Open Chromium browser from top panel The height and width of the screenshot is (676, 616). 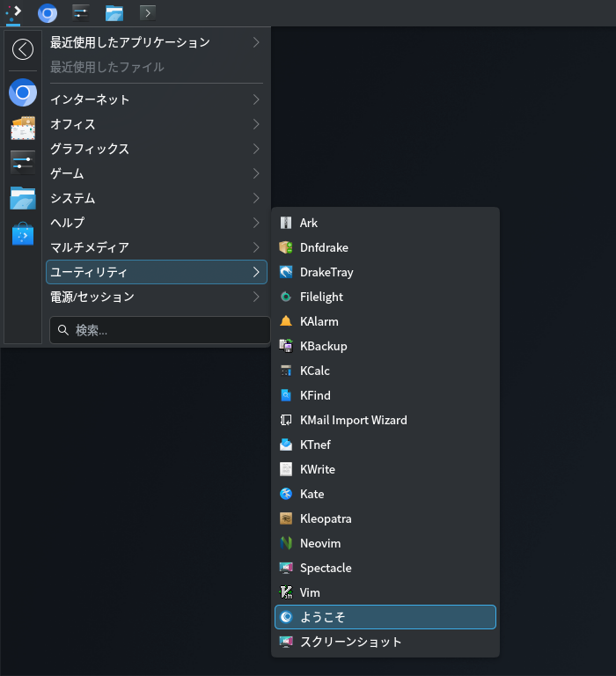click(x=48, y=13)
